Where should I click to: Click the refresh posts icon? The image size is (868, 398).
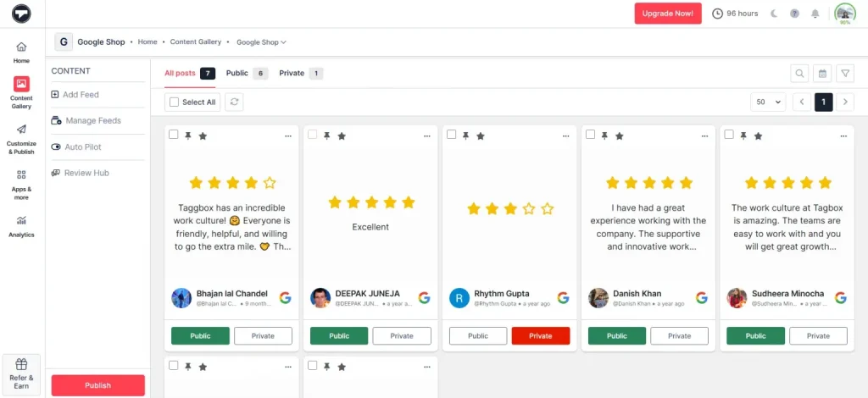(234, 102)
